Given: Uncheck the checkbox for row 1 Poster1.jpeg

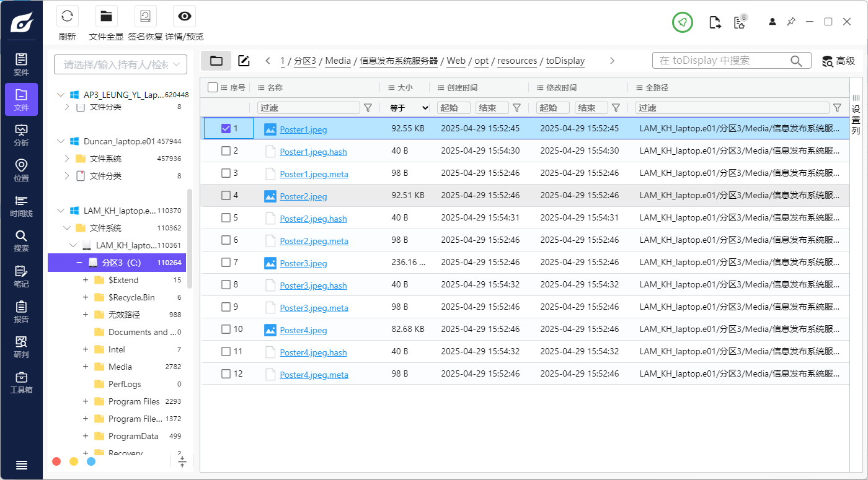Looking at the screenshot, I should [226, 129].
